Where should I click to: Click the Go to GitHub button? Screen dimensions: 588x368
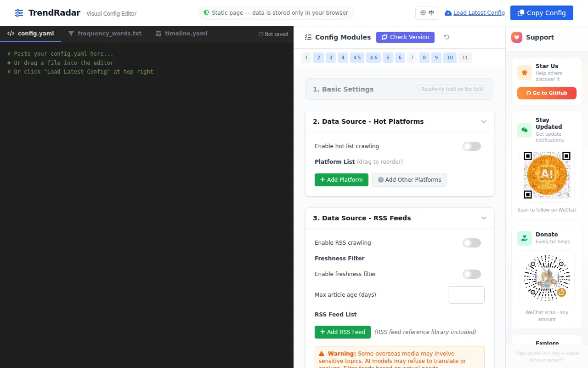click(547, 93)
